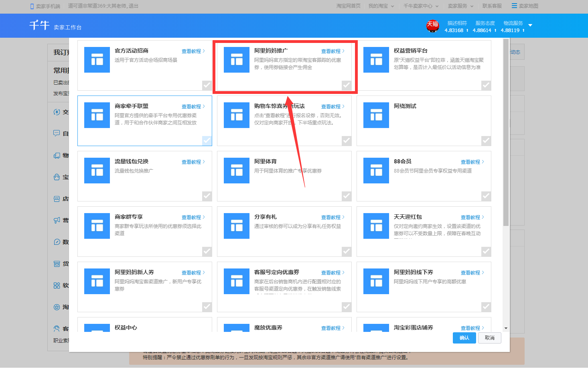Screen dimensions: 588x368
Task: Click the 描述相符 4.83168 score
Action: (x=456, y=27)
